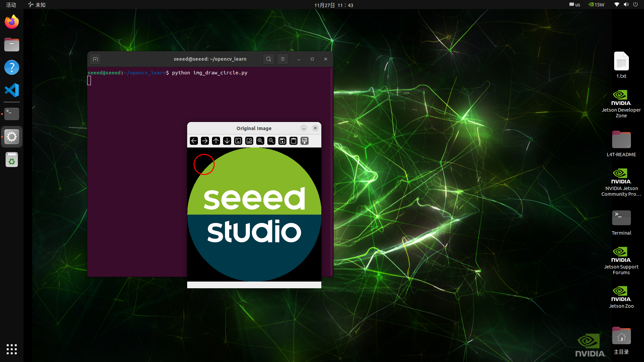644x362 pixels.
Task: Zoom in on the Original Image
Action: click(x=260, y=141)
